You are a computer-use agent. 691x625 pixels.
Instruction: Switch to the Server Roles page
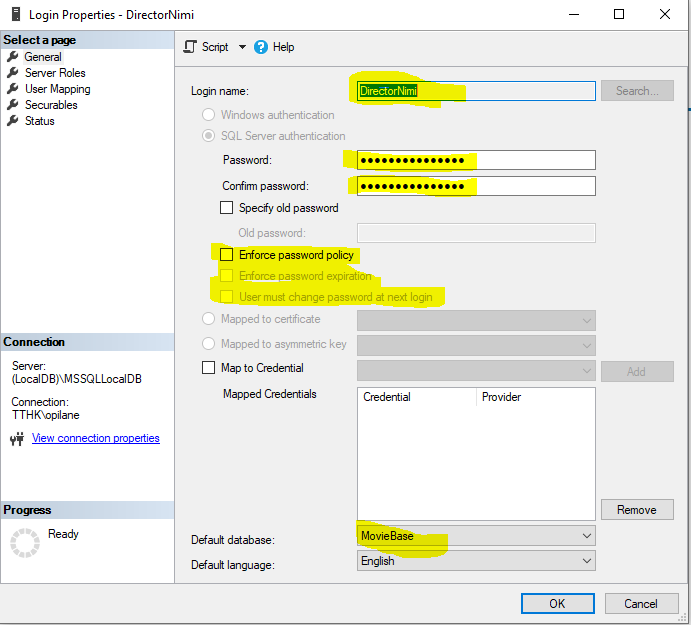coord(55,73)
